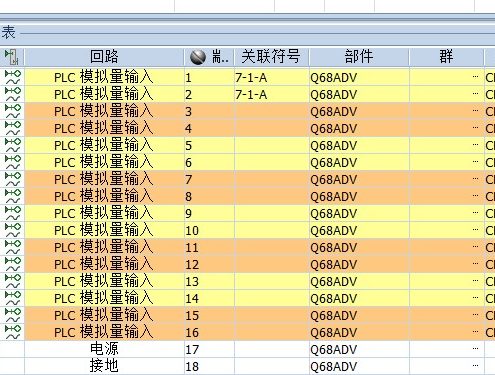Click the empty 关联符号 cell in row 3
This screenshot has height=375, width=495.
(271, 111)
